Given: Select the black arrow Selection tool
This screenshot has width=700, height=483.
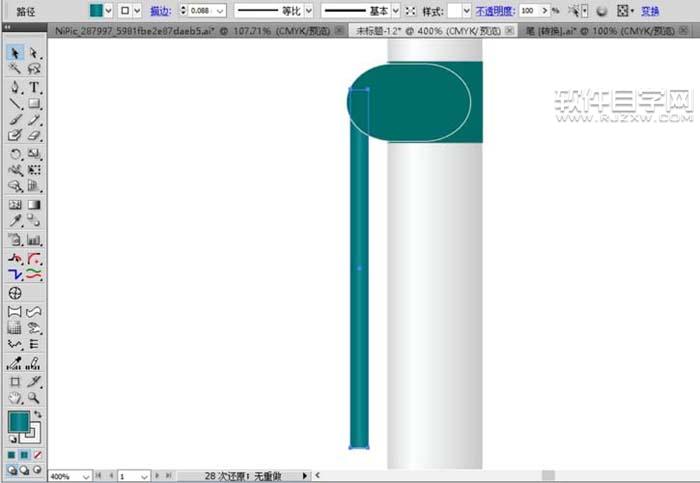Looking at the screenshot, I should (x=15, y=53).
